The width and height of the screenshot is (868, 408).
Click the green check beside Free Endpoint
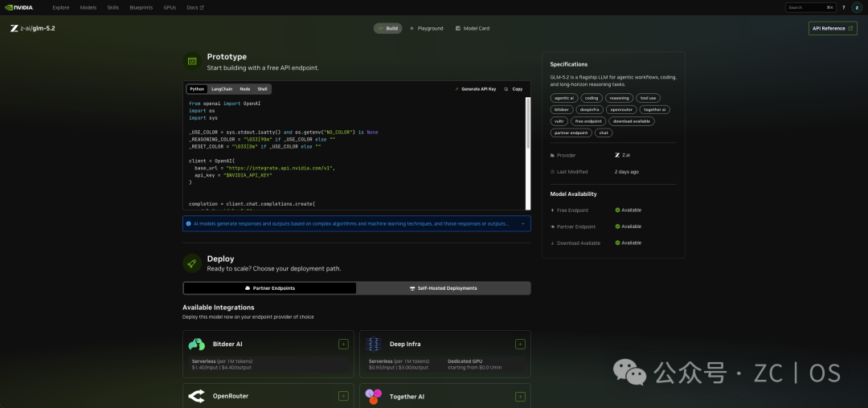tap(617, 210)
